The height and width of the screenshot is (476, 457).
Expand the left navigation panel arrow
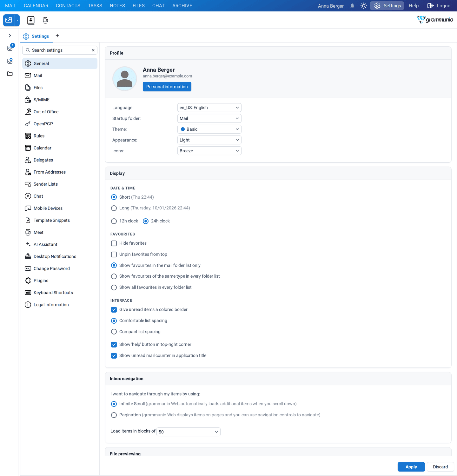[10, 36]
